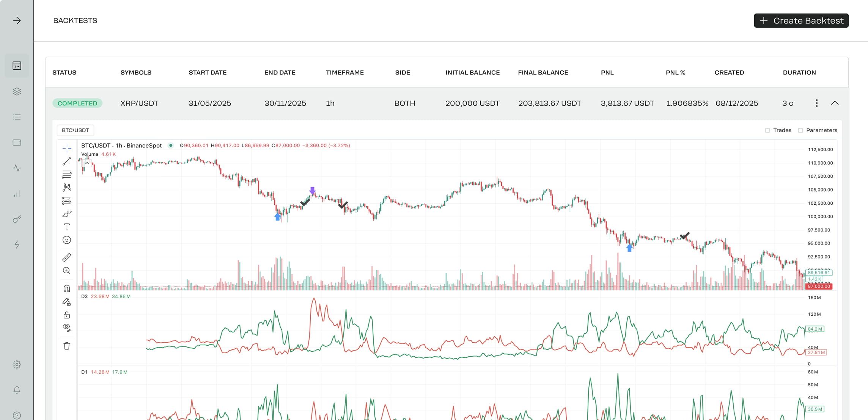Select the text annotation tool
The height and width of the screenshot is (420, 868).
67,227
